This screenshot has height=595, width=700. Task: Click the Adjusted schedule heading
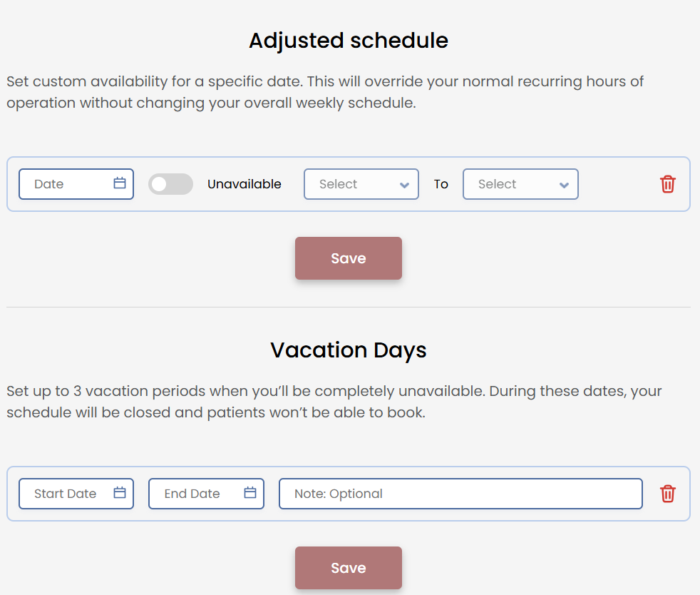(x=348, y=41)
